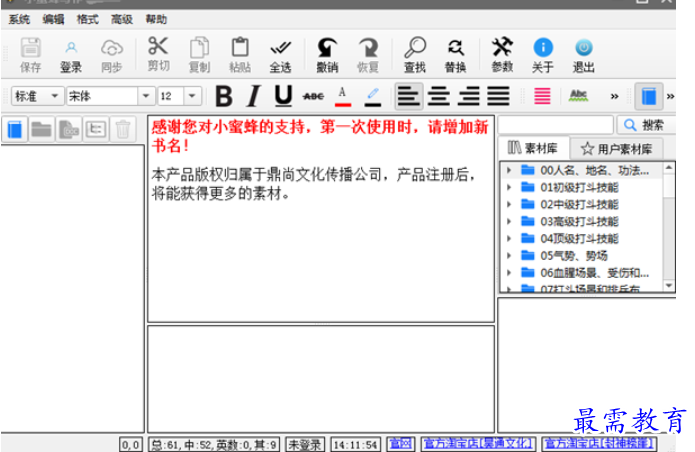Image resolution: width=695 pixels, height=452 pixels.
Task: Open the 高级 menu
Action: point(121,19)
